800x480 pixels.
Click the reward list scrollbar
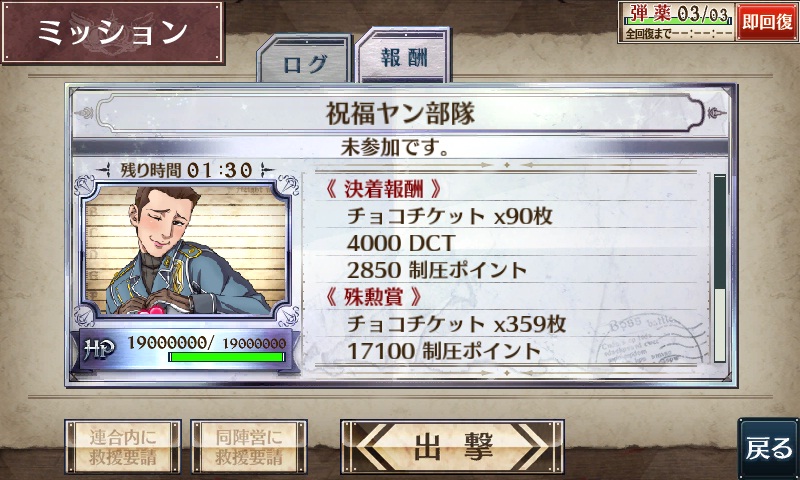[719, 268]
